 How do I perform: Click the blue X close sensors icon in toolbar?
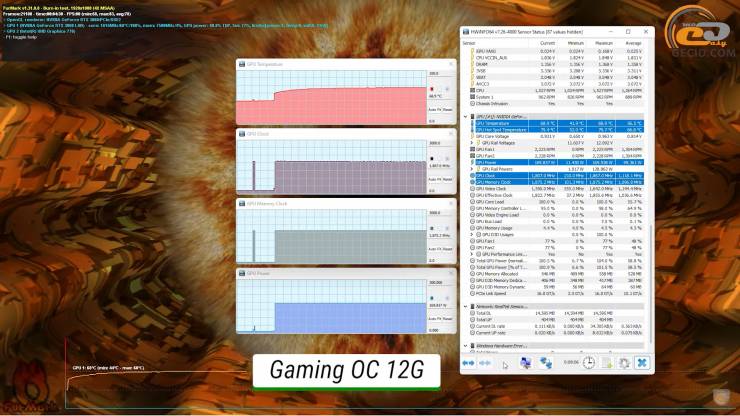pyautogui.click(x=642, y=363)
